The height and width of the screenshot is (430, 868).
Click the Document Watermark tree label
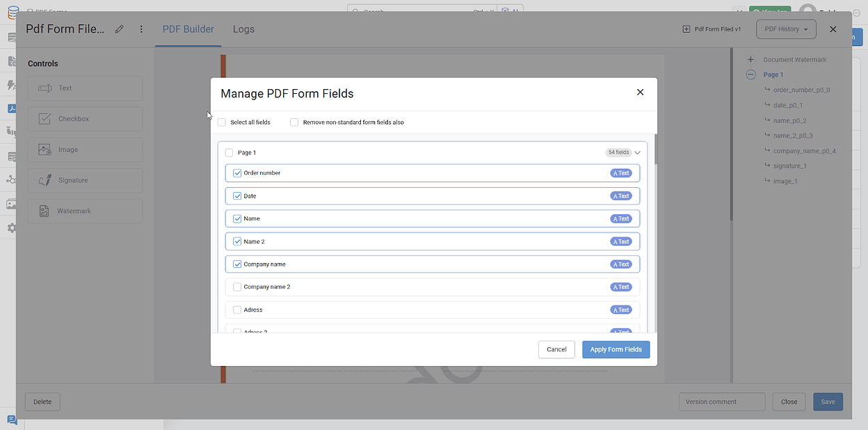[795, 60]
